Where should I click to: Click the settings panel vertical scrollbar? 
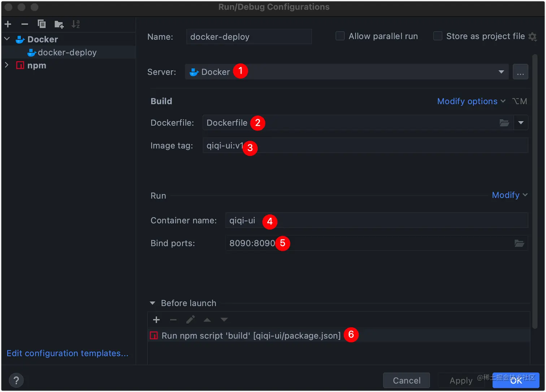[x=535, y=191]
